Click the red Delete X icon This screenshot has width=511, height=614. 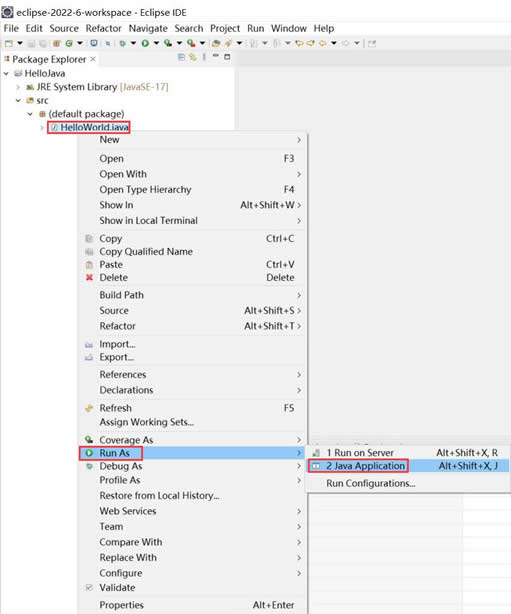(x=89, y=277)
